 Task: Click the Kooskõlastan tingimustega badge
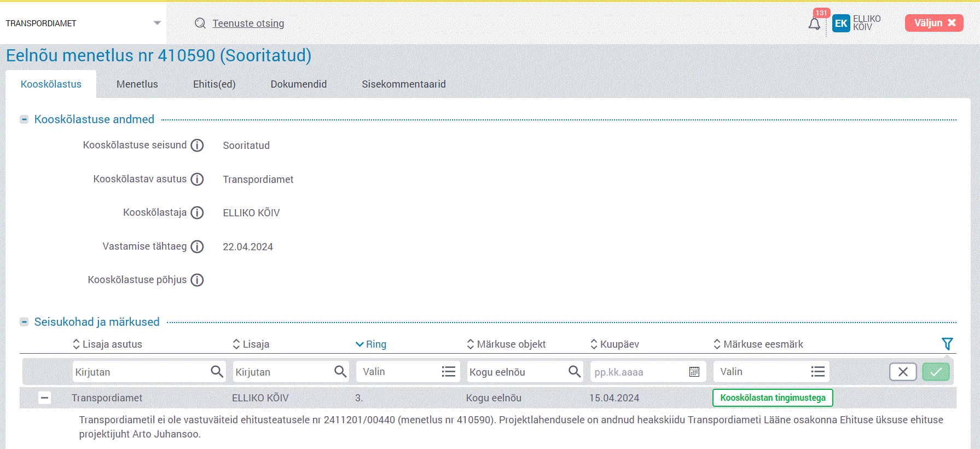click(773, 398)
